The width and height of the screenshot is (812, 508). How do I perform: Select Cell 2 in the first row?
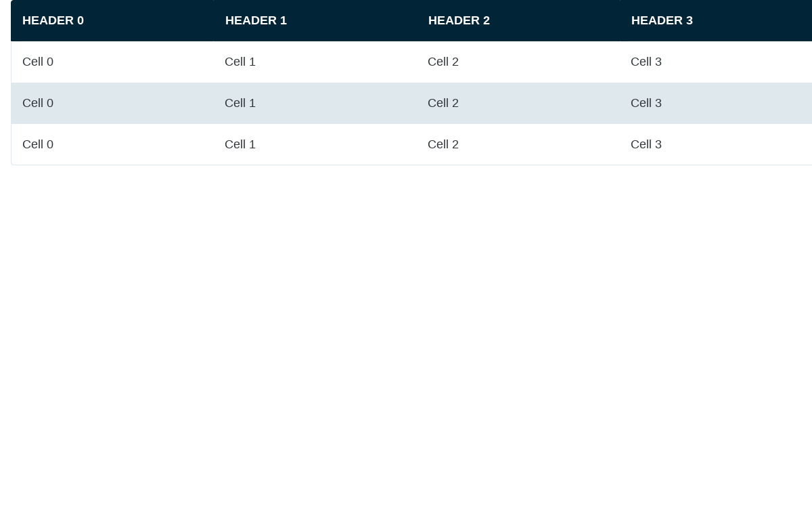point(443,62)
